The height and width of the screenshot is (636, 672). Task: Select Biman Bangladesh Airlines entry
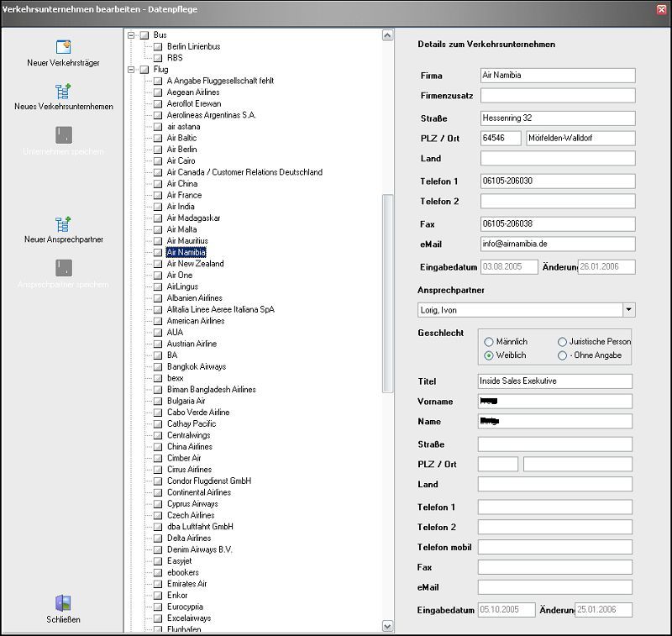(211, 390)
